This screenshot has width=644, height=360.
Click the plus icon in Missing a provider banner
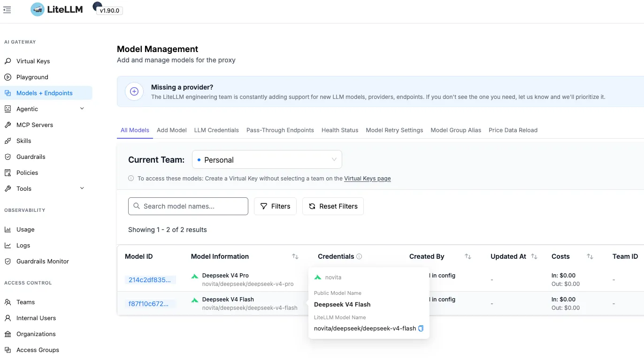[134, 91]
